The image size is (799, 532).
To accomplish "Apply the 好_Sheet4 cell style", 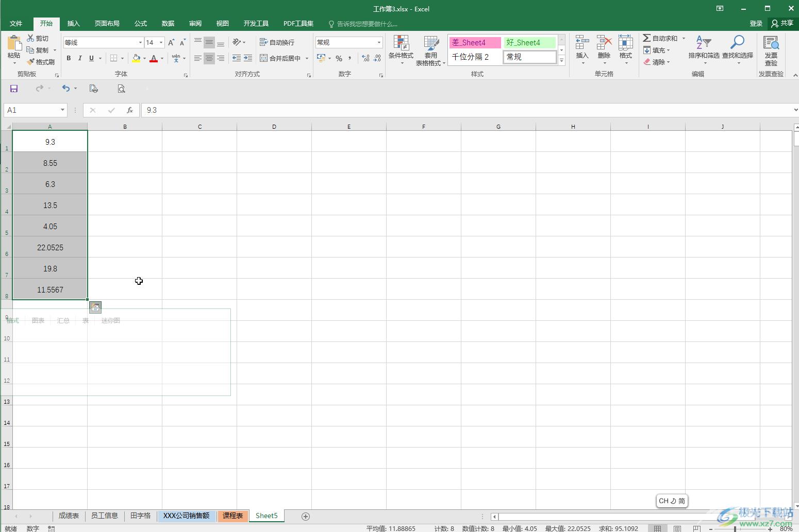I will [530, 42].
